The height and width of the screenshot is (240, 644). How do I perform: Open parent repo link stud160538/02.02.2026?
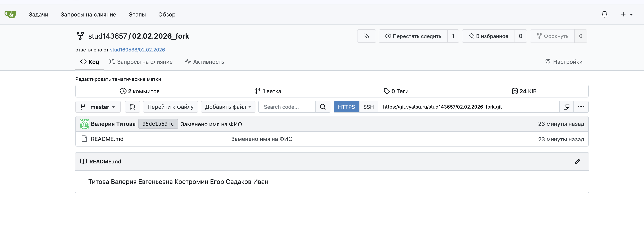(x=137, y=50)
